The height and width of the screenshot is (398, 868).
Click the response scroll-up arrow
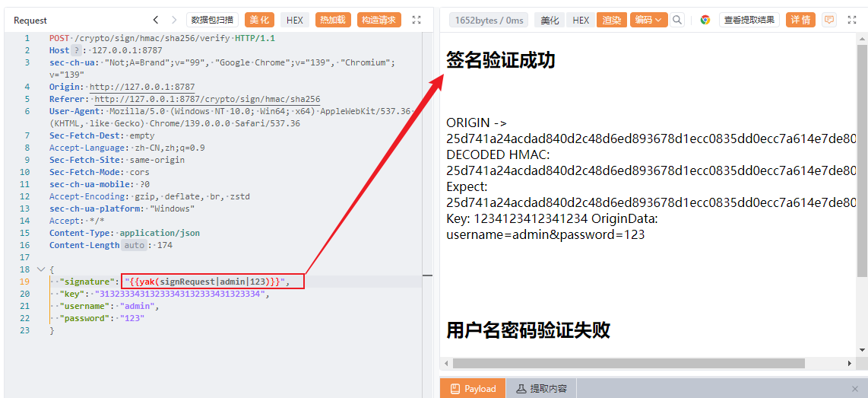pos(862,38)
